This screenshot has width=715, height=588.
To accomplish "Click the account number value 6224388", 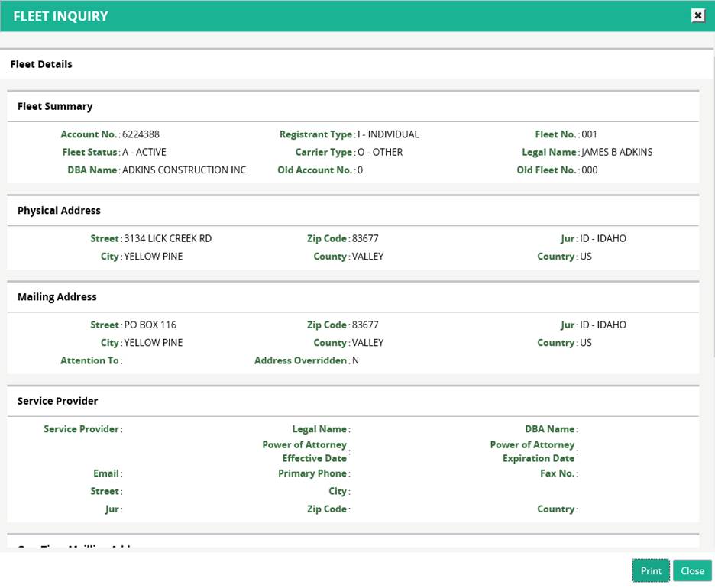I will coord(141,134).
